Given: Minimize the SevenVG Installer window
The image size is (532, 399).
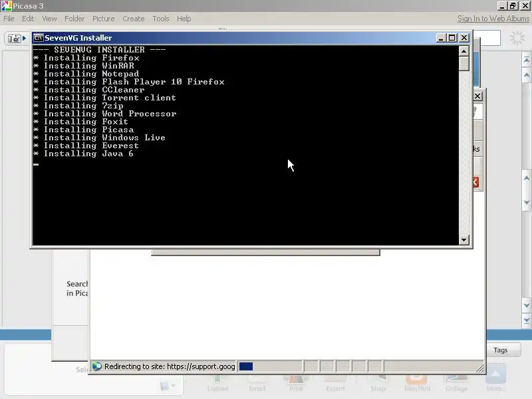Looking at the screenshot, I should [x=441, y=38].
